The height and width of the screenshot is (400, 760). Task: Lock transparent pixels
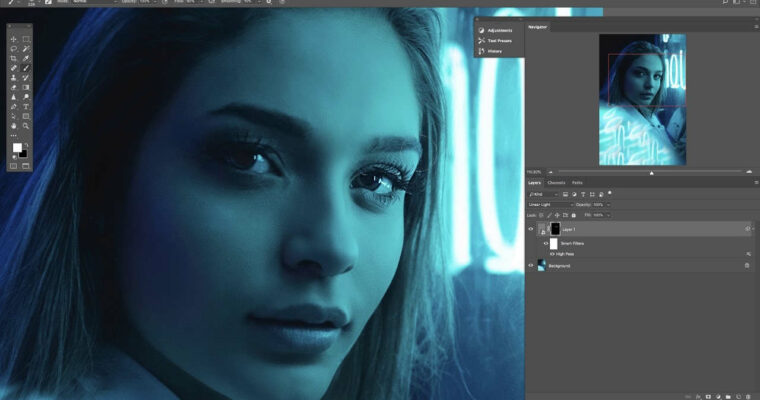tap(541, 215)
